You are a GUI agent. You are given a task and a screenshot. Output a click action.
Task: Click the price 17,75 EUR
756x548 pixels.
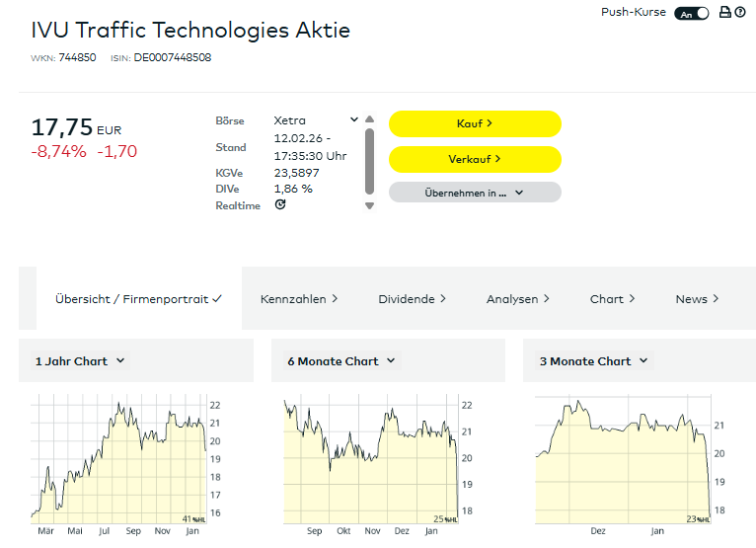click(76, 127)
